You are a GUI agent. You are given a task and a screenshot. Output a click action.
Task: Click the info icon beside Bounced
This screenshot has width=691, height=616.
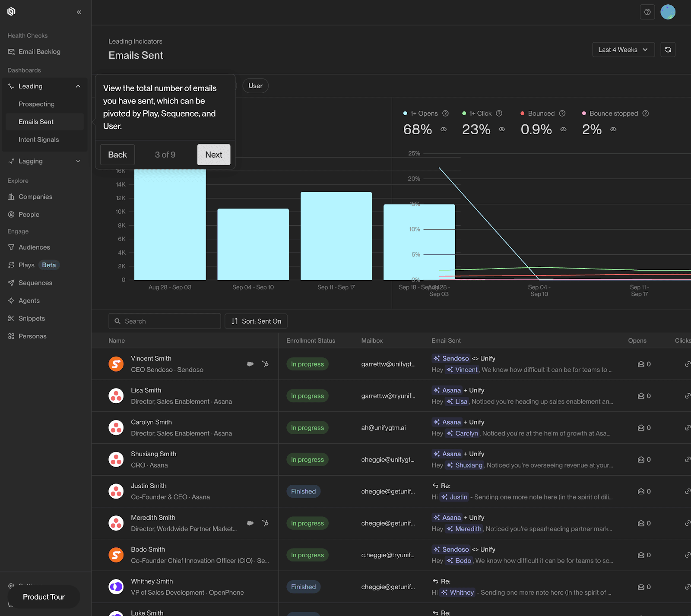coord(562,114)
